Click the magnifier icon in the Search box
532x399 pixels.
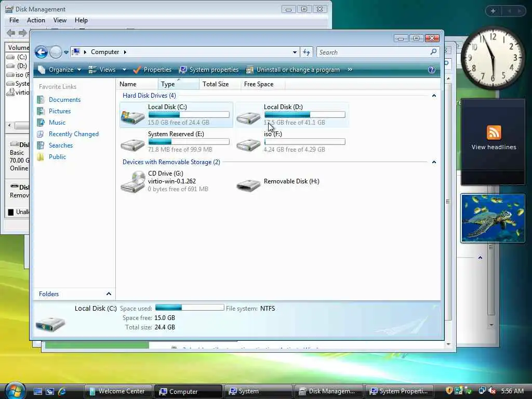433,52
